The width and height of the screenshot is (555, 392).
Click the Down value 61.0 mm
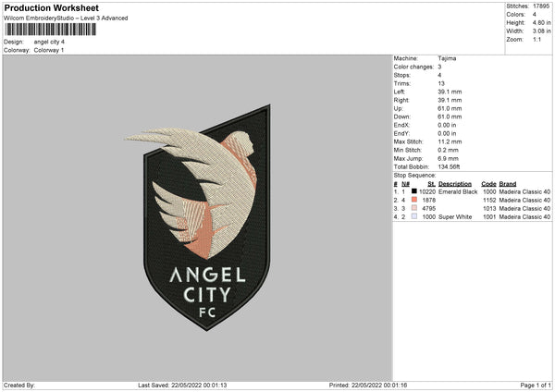450,116
